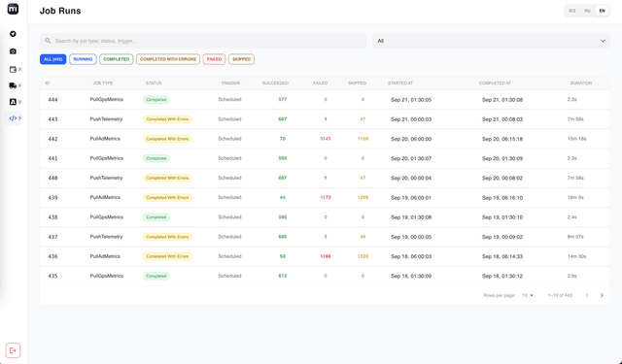This screenshot has height=364, width=622.
Task: Click ID 438 cell
Action: (52, 217)
